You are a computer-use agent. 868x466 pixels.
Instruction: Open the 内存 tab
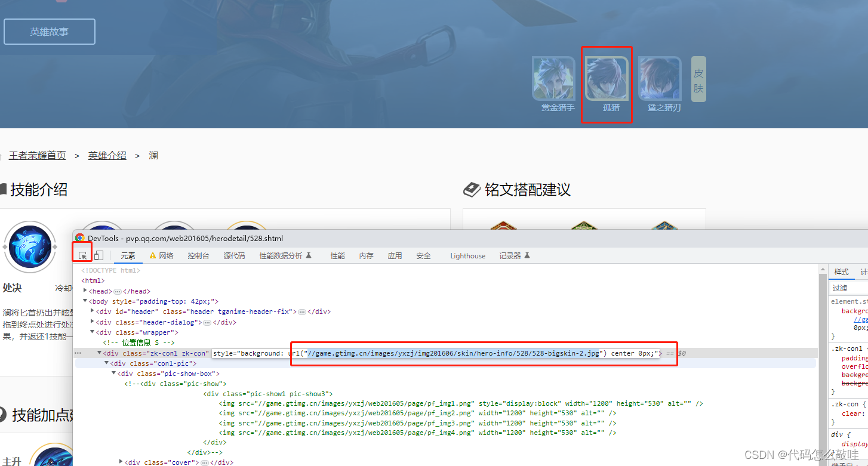point(367,255)
